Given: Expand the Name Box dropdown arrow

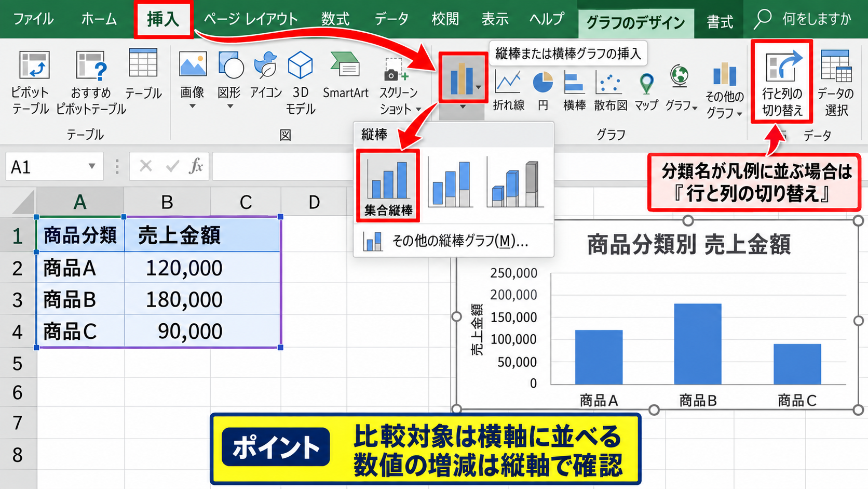Looking at the screenshot, I should point(91,166).
